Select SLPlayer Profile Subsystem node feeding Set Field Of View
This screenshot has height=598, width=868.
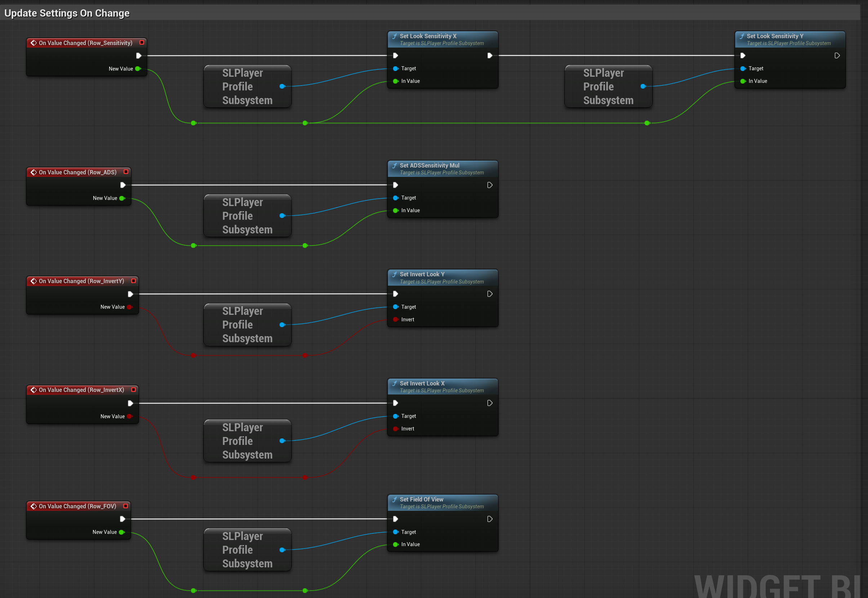(x=248, y=550)
